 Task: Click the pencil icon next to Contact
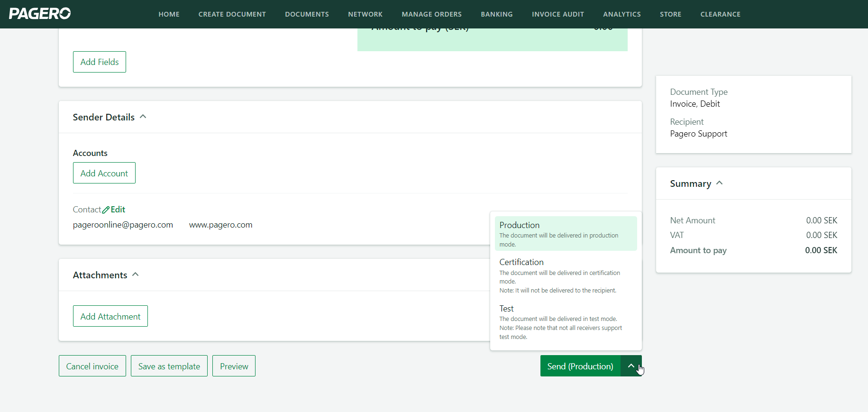click(x=106, y=210)
